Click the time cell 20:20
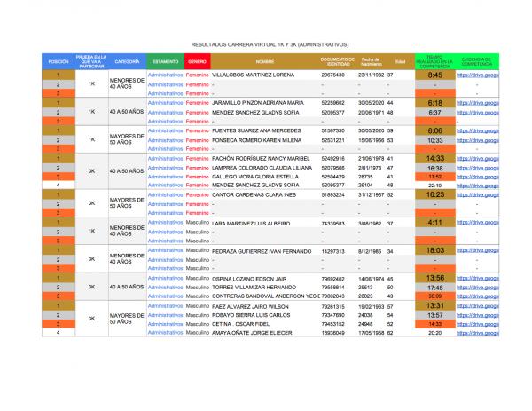The width and height of the screenshot is (532, 411). pos(435,333)
